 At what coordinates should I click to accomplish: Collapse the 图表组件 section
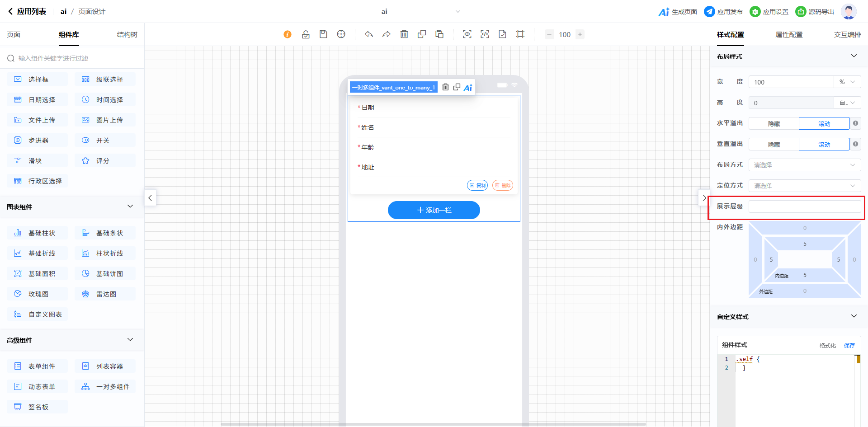130,206
